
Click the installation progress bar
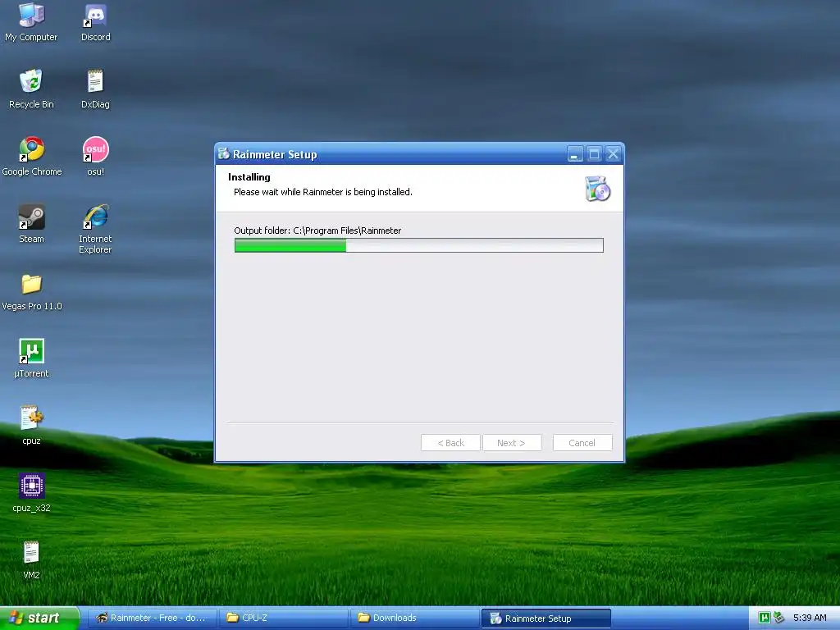(x=419, y=245)
